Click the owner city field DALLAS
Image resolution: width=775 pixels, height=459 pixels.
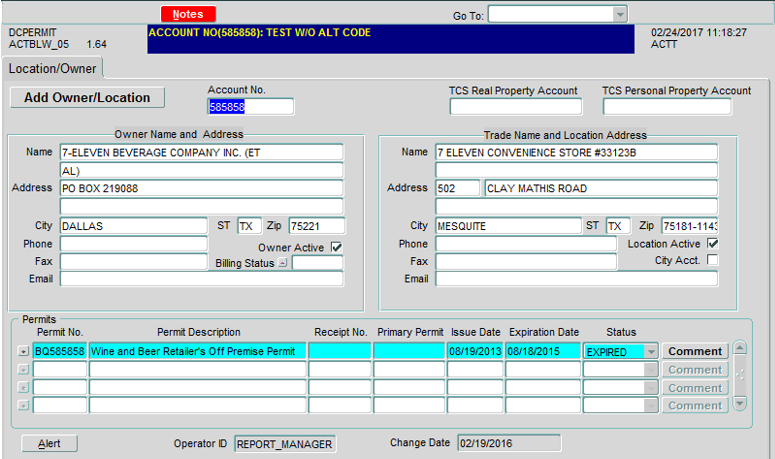click(133, 226)
